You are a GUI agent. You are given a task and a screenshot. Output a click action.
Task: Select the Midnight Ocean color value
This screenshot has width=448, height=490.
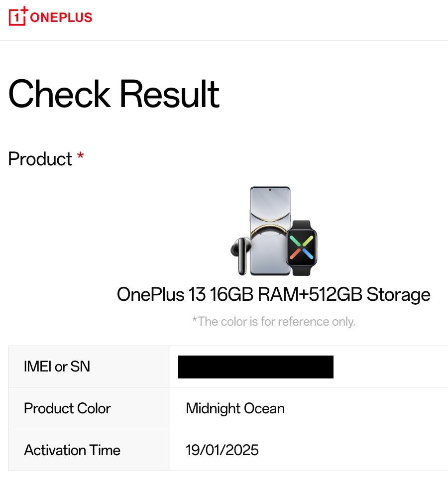click(235, 409)
